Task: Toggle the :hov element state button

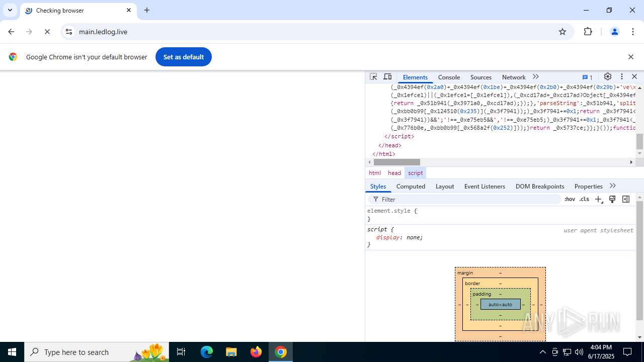Action: tap(570, 200)
